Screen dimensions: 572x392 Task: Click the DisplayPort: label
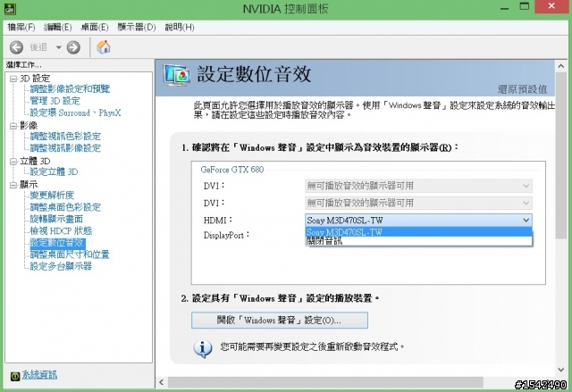click(226, 235)
